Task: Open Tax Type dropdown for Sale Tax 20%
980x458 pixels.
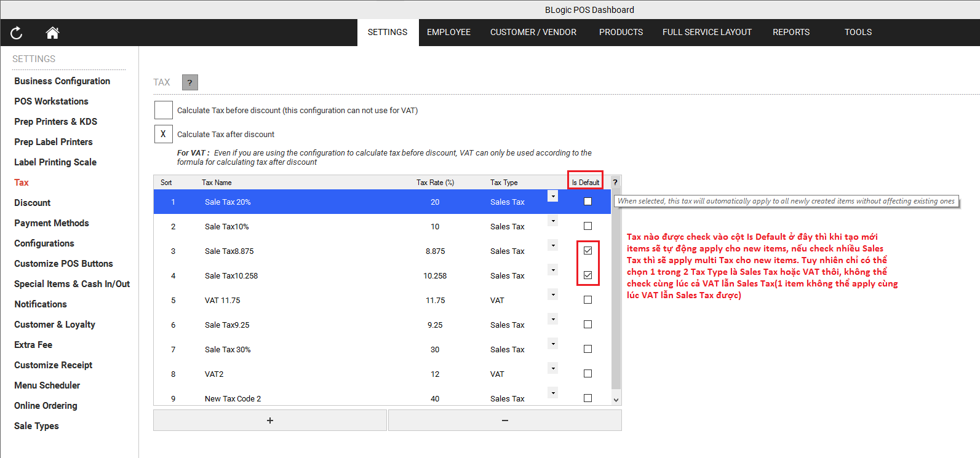Action: (553, 196)
